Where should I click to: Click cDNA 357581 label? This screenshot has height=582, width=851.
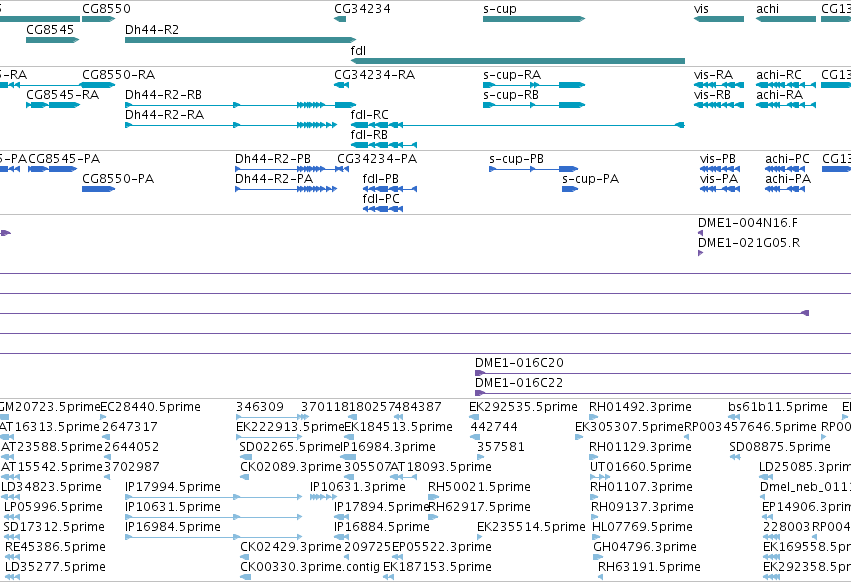(501, 447)
